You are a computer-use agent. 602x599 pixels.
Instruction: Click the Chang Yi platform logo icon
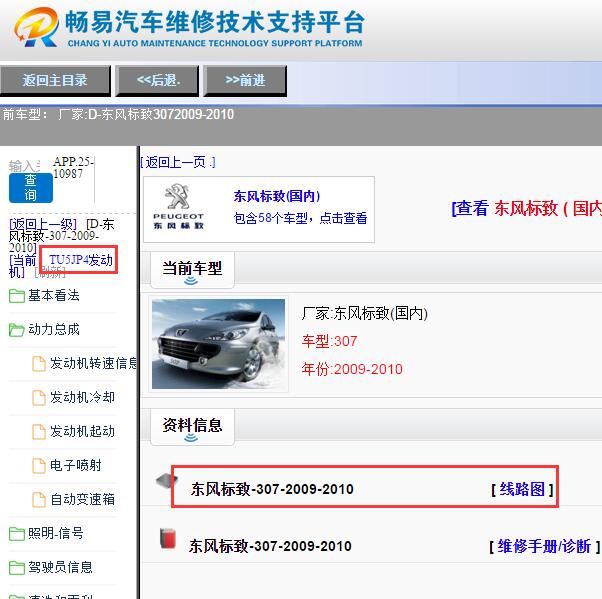coord(37,27)
